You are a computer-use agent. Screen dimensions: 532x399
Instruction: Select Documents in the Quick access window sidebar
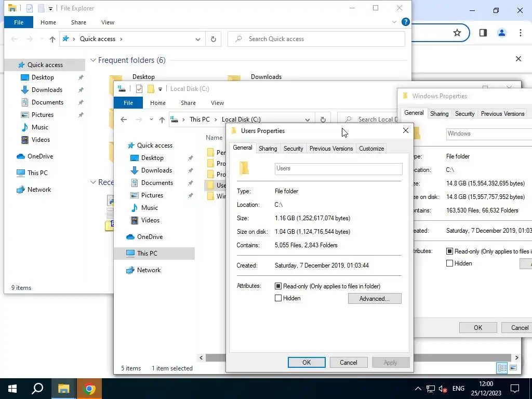coord(47,102)
